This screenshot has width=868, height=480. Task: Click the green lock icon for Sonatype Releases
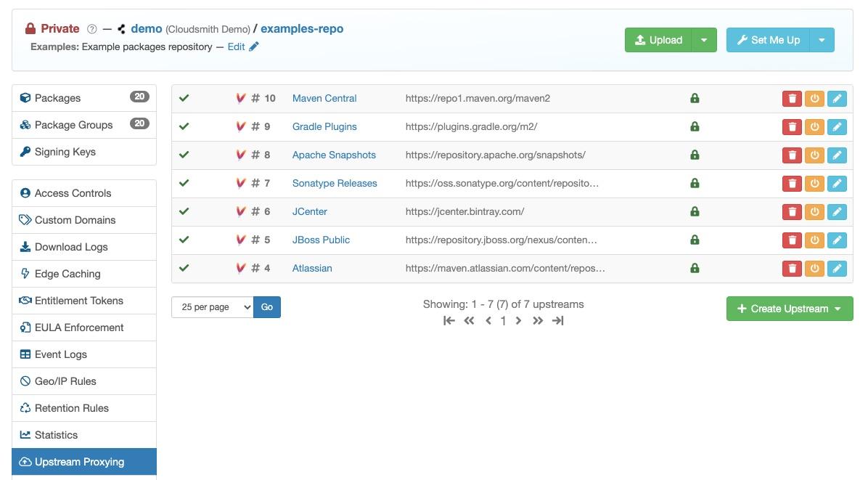tap(695, 183)
